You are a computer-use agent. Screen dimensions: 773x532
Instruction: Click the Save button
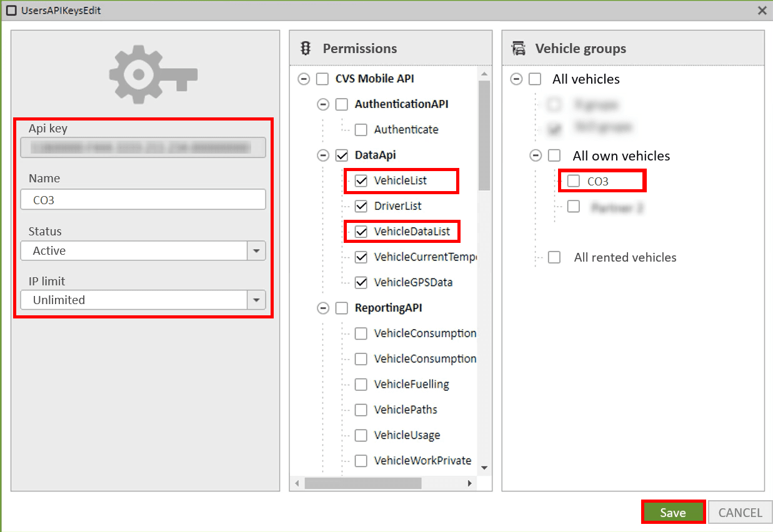click(x=673, y=512)
